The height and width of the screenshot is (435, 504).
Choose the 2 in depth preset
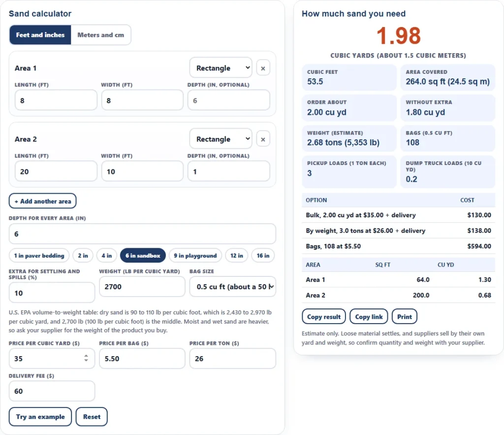coord(83,256)
